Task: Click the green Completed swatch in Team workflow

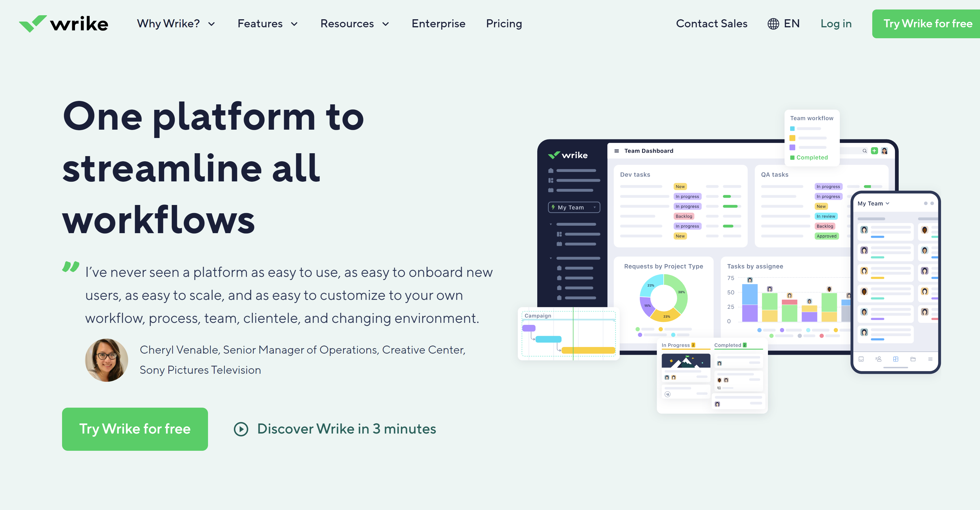Action: click(x=792, y=158)
